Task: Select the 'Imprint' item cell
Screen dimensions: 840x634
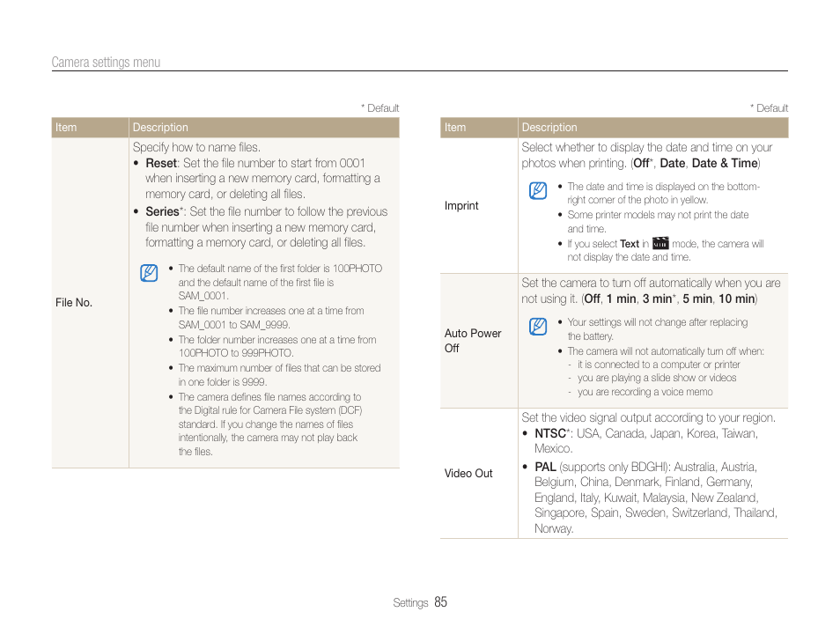Action: click(479, 206)
